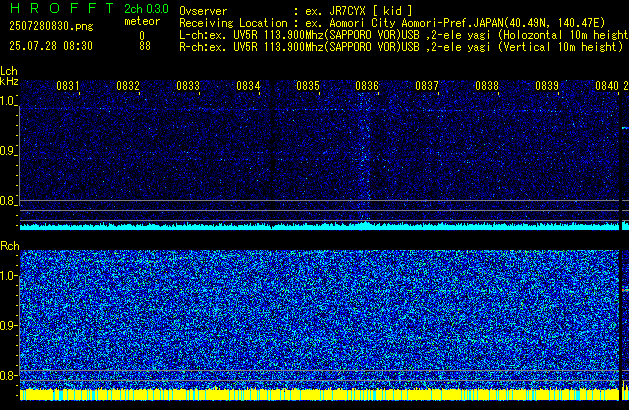
Task: Click the 0831 time marker
Action: pos(68,86)
